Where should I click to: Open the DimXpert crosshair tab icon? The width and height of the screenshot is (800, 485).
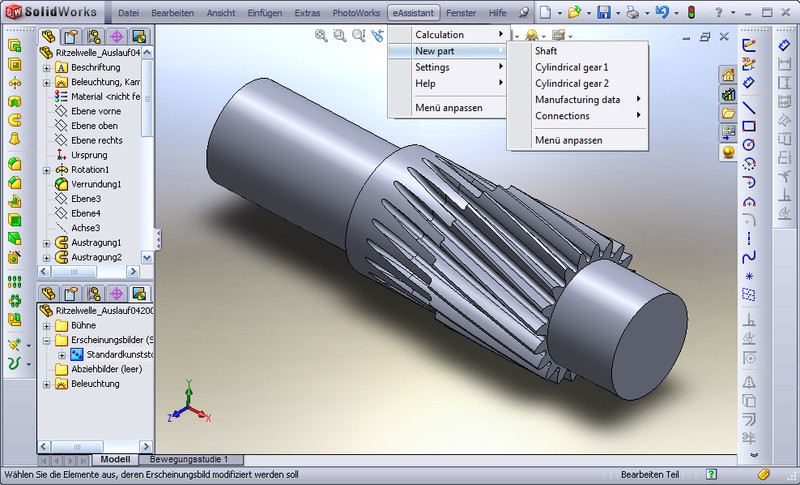click(116, 37)
